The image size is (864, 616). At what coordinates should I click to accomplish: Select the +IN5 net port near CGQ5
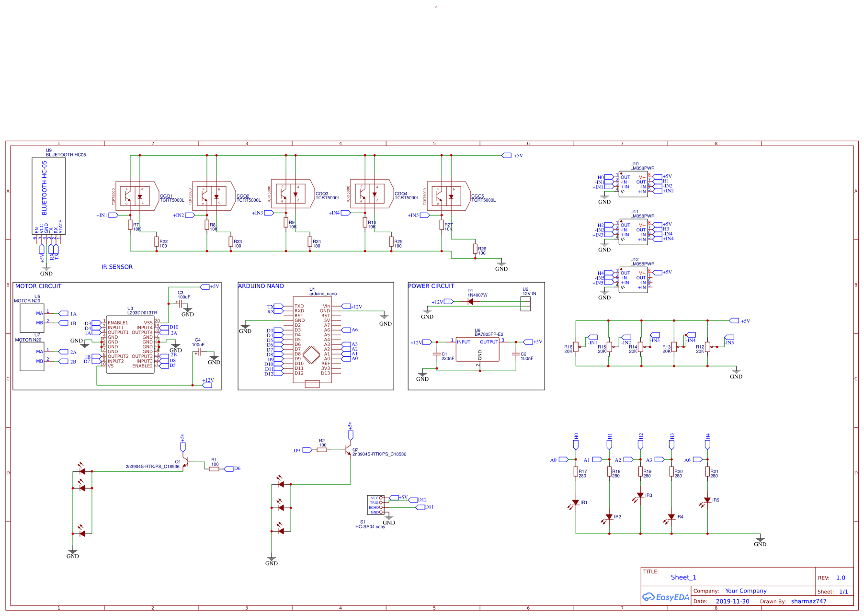424,215
